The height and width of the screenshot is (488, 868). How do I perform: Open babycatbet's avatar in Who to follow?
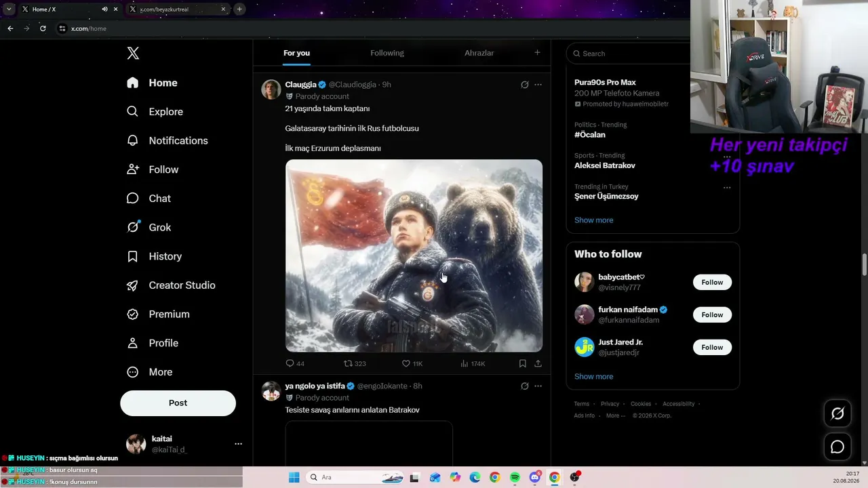(x=585, y=282)
